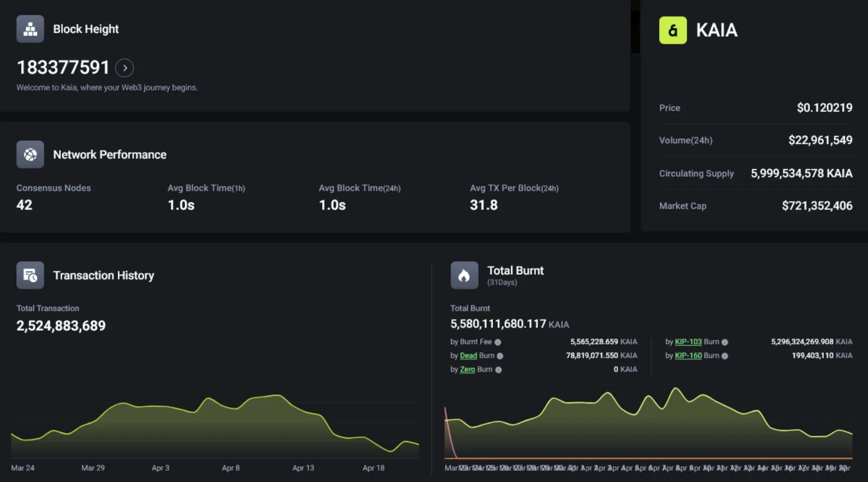Click the Transaction History area chart
This screenshot has width=868, height=482.
tap(215, 426)
